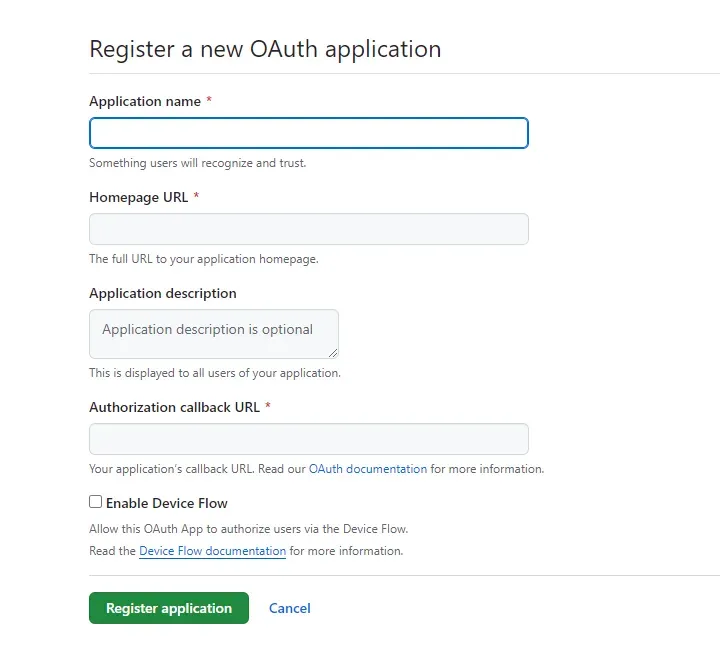The image size is (720, 647).
Task: Click the "Application name" field label
Action: click(x=145, y=101)
